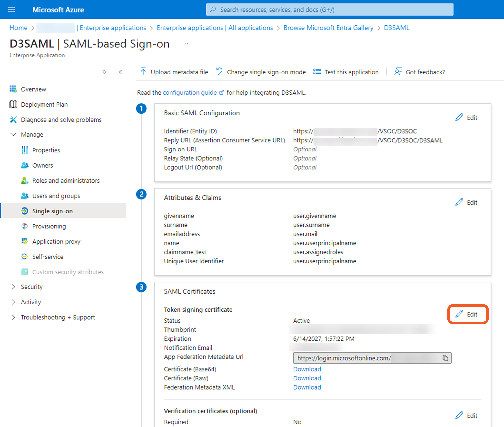Click the Upload metadata file icon
Image resolution: width=504 pixels, height=427 pixels.
(x=143, y=72)
